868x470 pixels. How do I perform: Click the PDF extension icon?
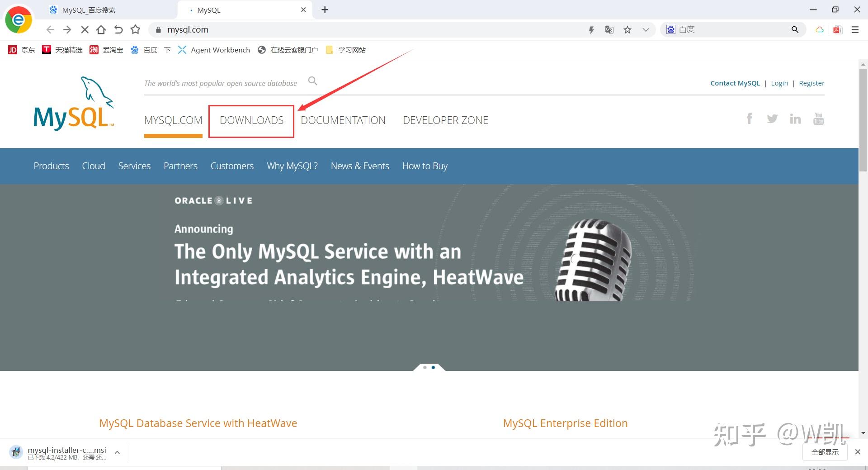[837, 30]
